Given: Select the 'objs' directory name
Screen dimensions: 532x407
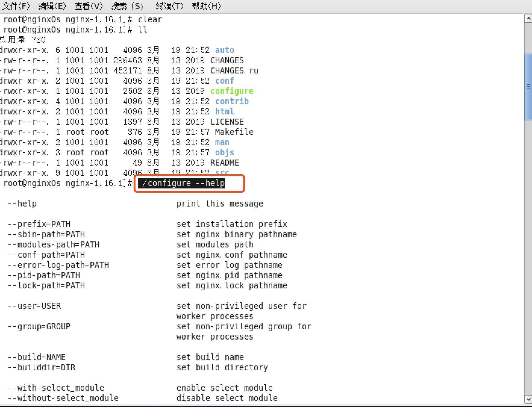Looking at the screenshot, I should coord(225,153).
